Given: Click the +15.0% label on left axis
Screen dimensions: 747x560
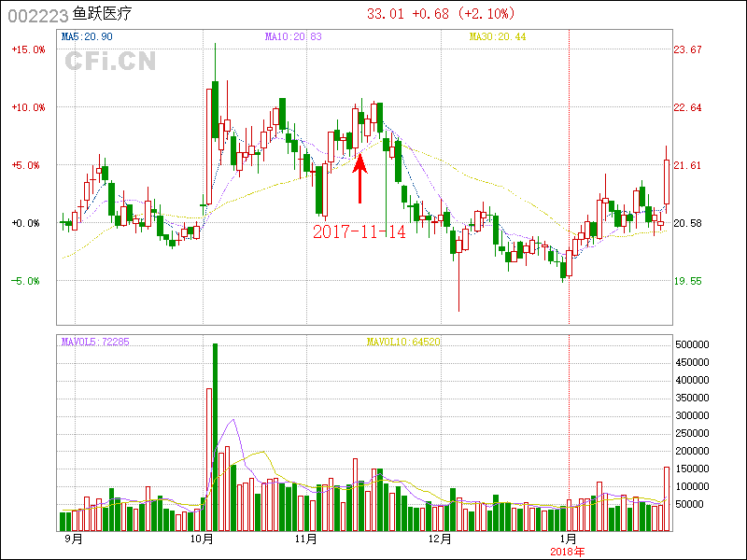Looking at the screenshot, I should tap(28, 49).
